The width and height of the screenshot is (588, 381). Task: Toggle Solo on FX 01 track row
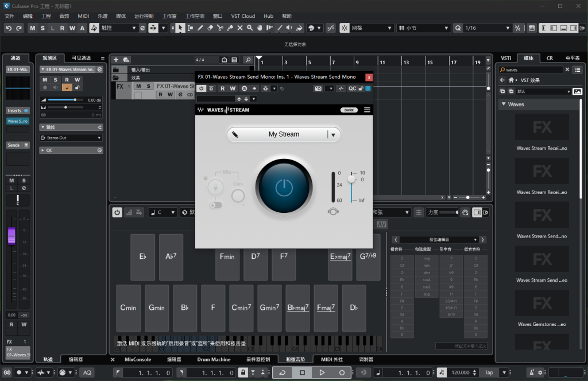149,86
